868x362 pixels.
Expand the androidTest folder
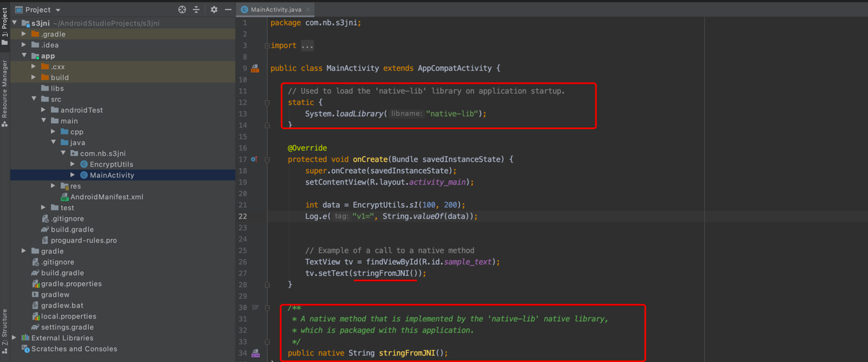coord(43,110)
